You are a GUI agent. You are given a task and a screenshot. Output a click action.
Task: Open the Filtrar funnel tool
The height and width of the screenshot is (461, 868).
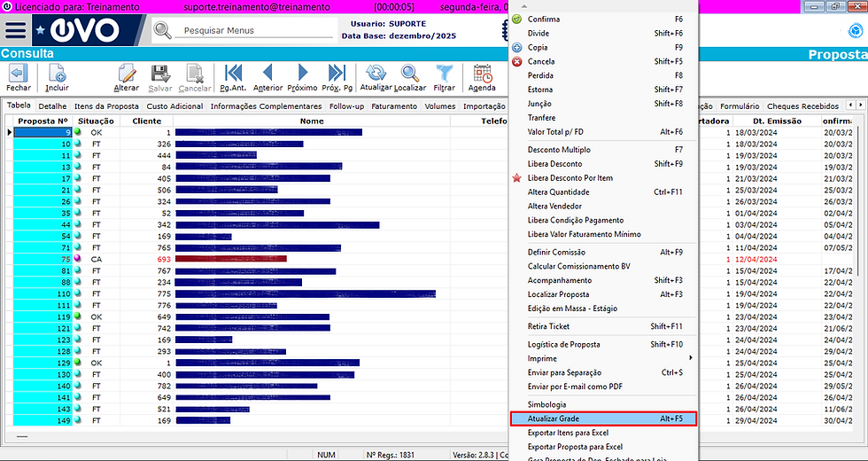444,78
